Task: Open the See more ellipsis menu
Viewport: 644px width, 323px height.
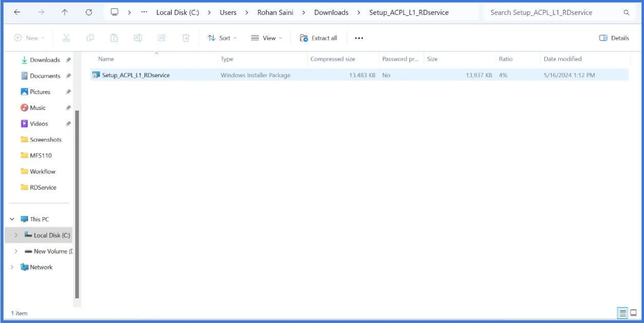Action: click(x=359, y=38)
